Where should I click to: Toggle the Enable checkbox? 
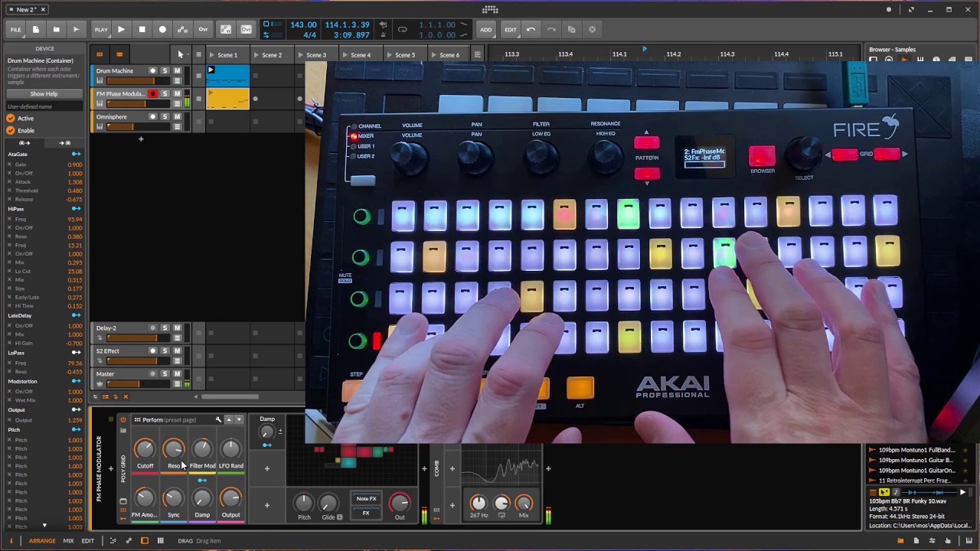(11, 130)
